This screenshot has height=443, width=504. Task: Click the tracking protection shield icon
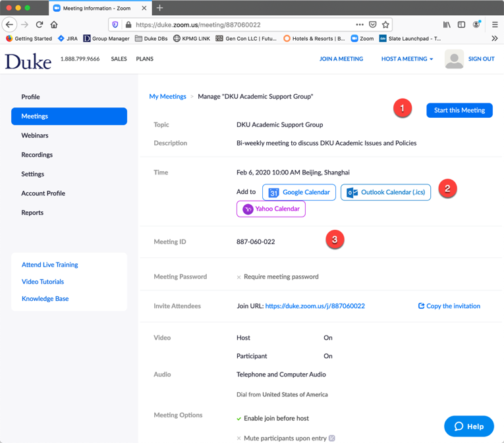click(x=115, y=25)
